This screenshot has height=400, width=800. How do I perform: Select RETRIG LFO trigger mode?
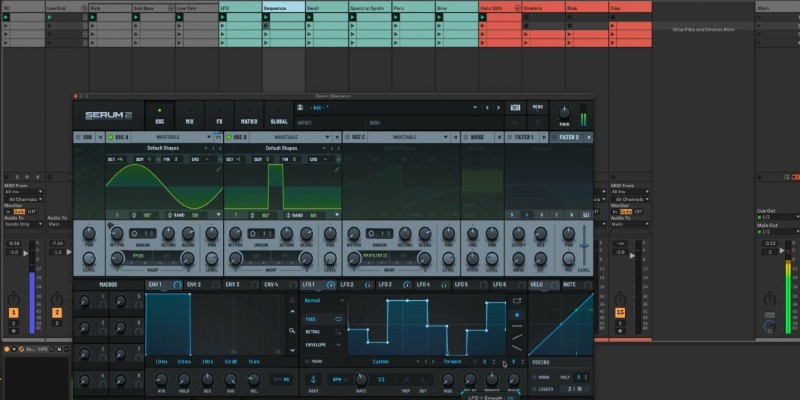click(x=323, y=332)
